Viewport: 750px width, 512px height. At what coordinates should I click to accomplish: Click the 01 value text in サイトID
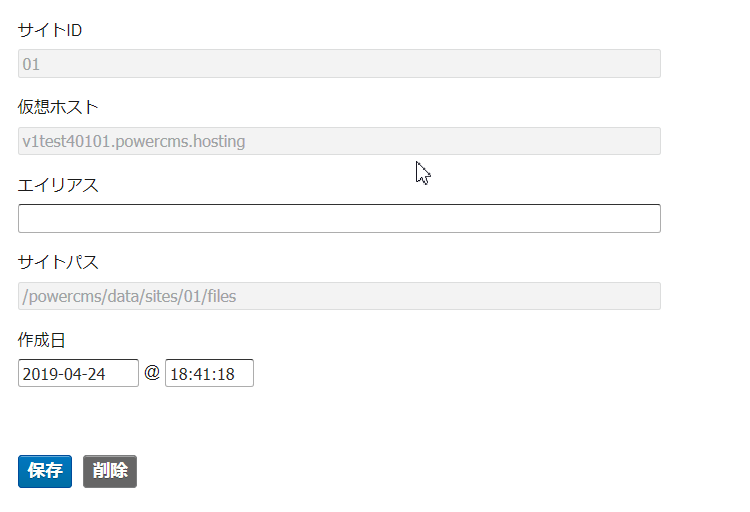31,64
